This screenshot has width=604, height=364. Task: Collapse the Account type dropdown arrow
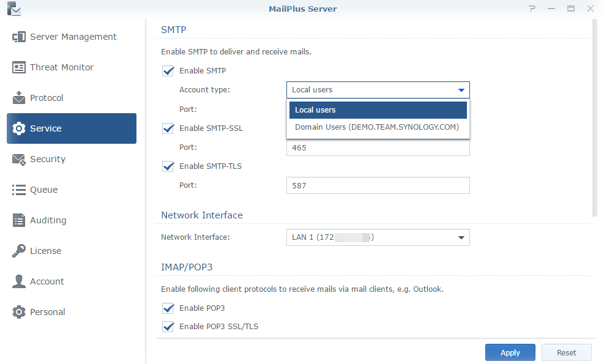tap(461, 90)
